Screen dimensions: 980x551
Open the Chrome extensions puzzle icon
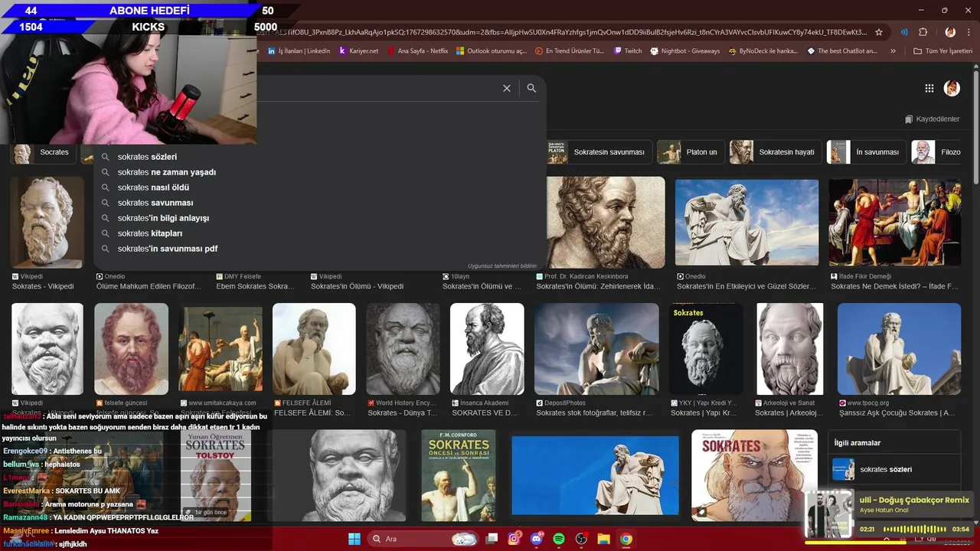[x=923, y=32]
